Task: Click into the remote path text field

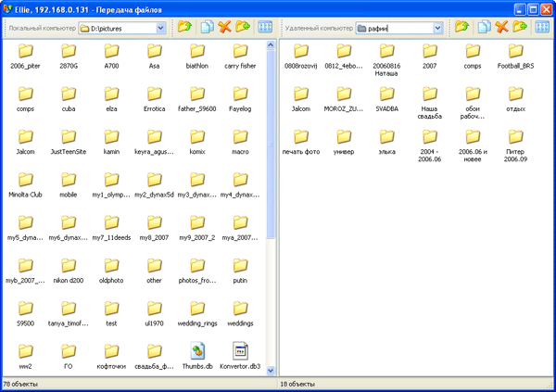Action: (399, 29)
